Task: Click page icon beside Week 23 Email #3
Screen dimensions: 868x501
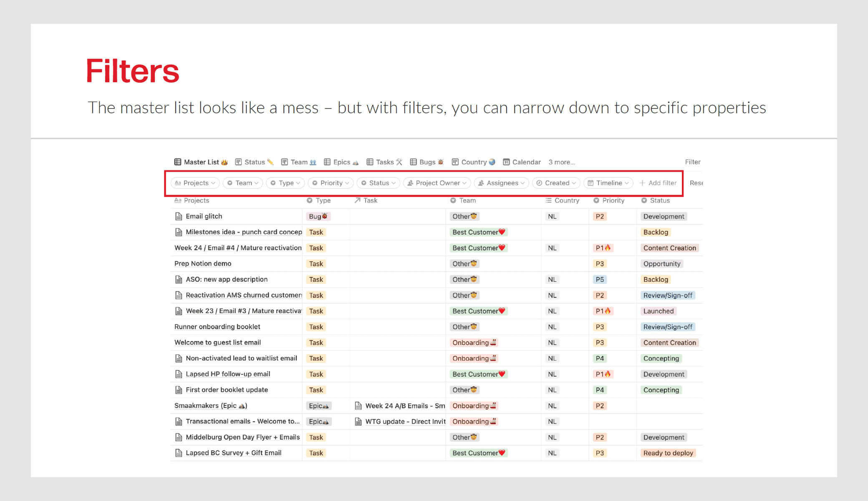Action: coord(179,311)
